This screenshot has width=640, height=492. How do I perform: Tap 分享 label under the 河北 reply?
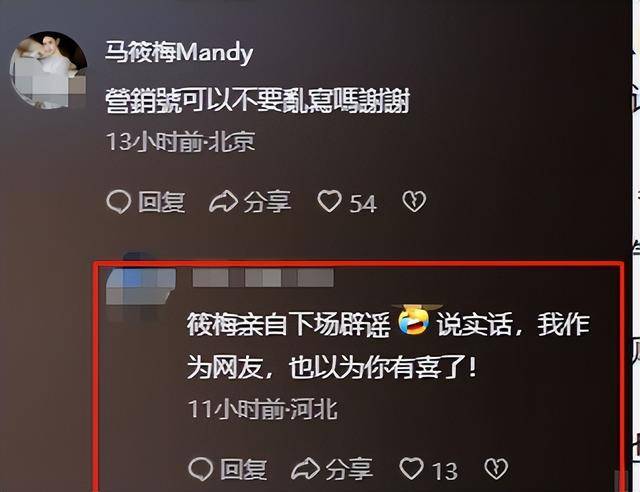[x=349, y=469]
